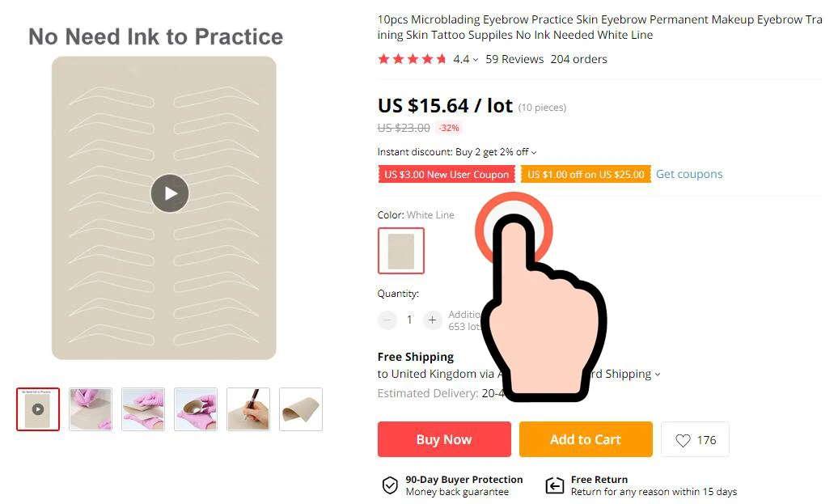Select the White Line color option
The image size is (838, 504).
pyautogui.click(x=400, y=251)
